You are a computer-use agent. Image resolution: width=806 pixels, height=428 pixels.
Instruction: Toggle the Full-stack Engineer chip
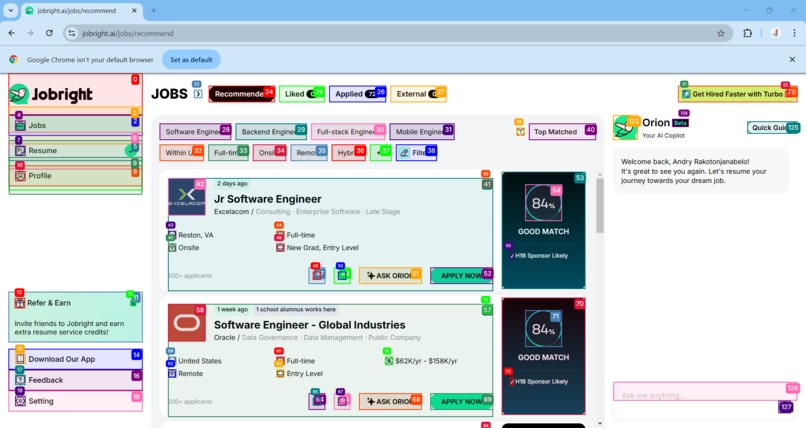click(348, 132)
